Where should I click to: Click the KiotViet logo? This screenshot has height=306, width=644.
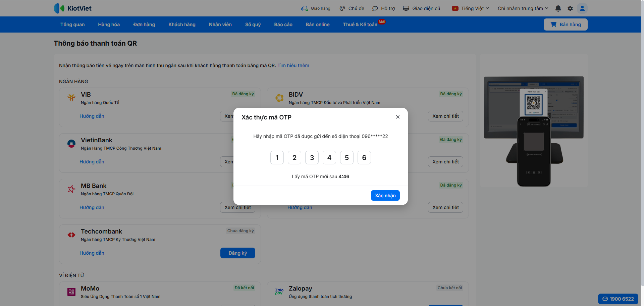(x=73, y=8)
